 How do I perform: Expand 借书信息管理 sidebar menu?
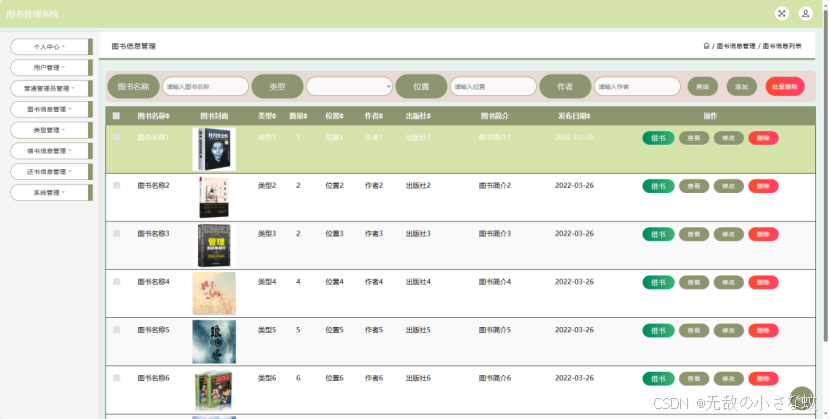(x=51, y=151)
